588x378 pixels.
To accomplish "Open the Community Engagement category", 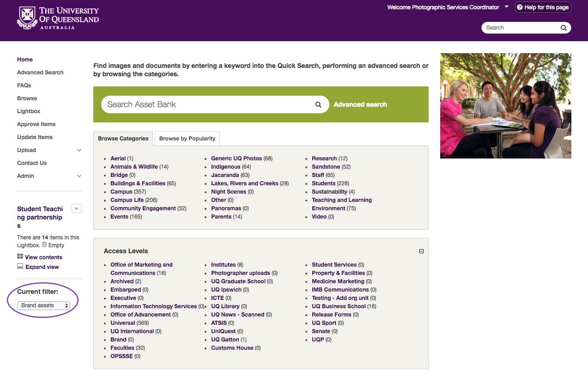I will coord(143,208).
